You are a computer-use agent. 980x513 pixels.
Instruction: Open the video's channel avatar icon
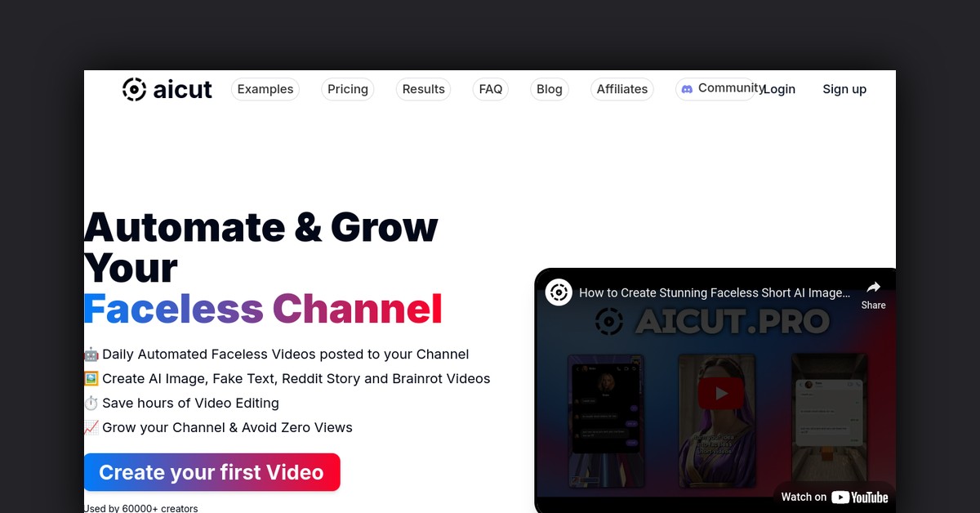[559, 292]
